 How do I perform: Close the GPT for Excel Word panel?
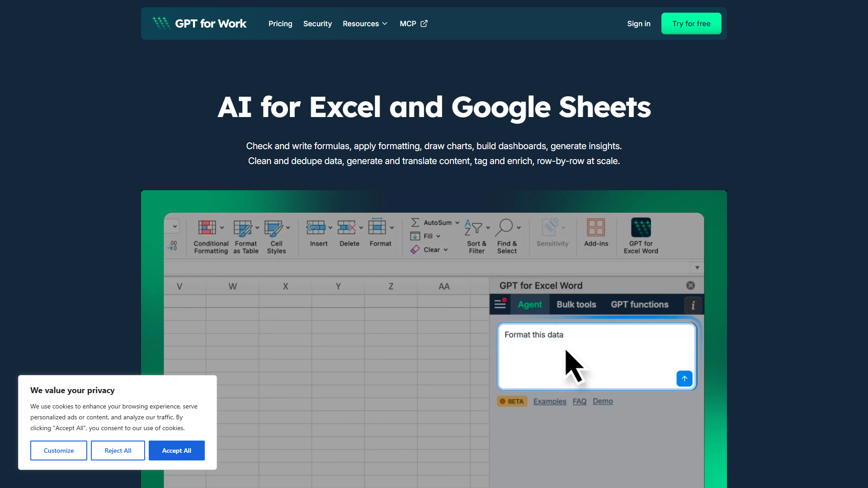pos(690,286)
